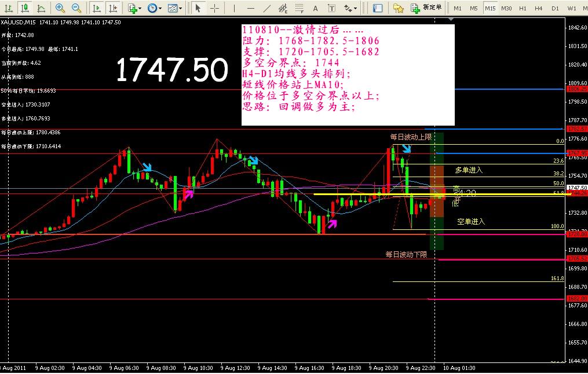Toggle candlestick chart mode

tap(25, 8)
